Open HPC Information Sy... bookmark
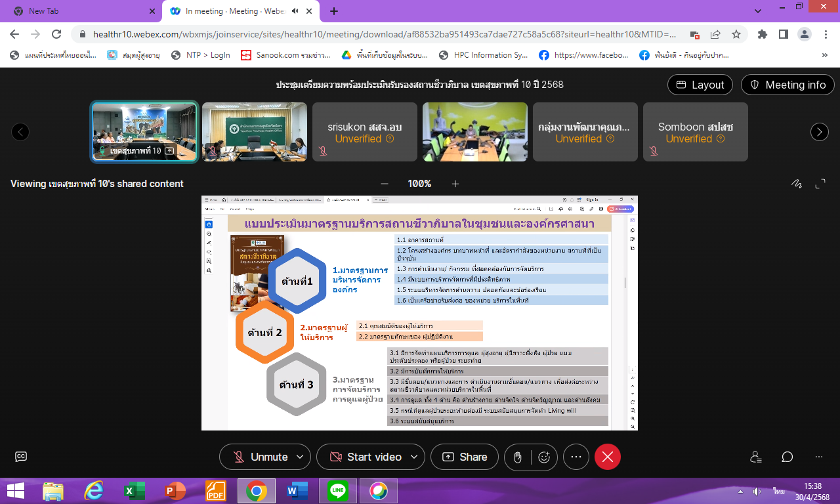The image size is (840, 504). click(x=484, y=55)
